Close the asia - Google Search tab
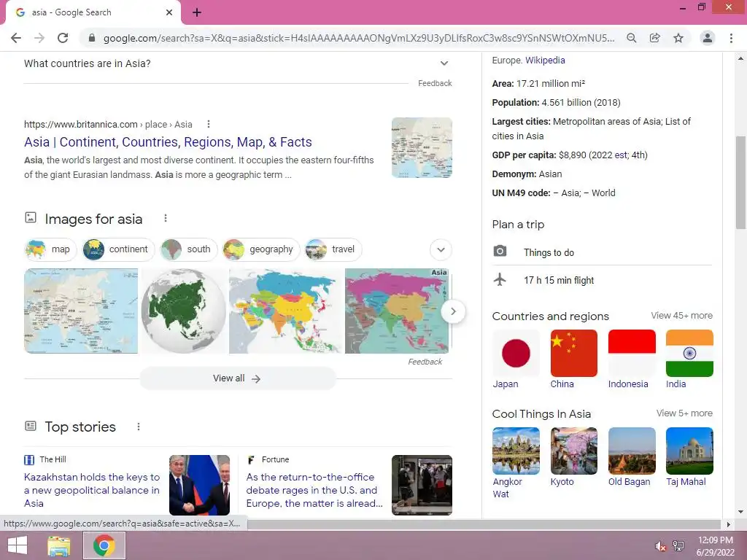 (x=169, y=12)
